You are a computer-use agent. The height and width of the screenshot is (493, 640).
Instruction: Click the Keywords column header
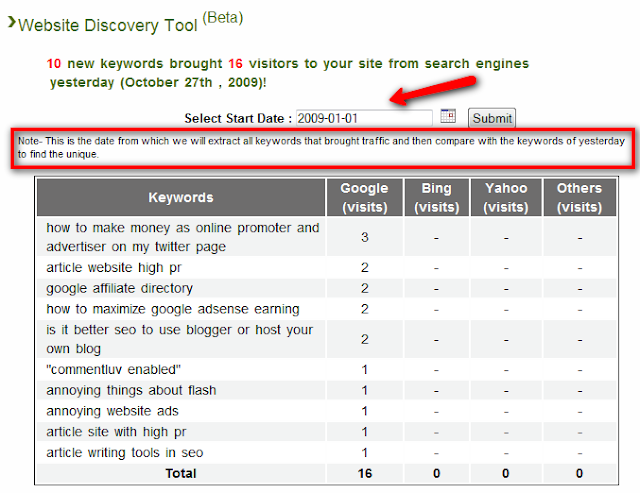click(181, 198)
